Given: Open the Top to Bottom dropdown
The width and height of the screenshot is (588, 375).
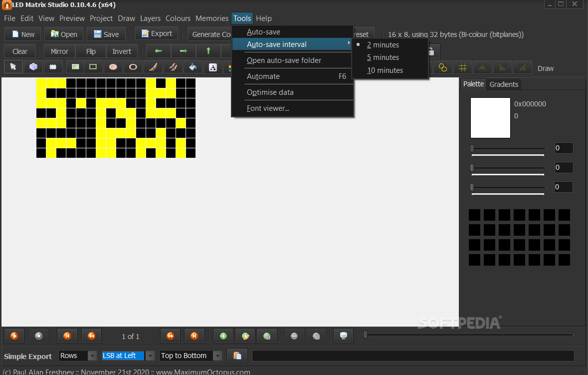Looking at the screenshot, I should (217, 356).
